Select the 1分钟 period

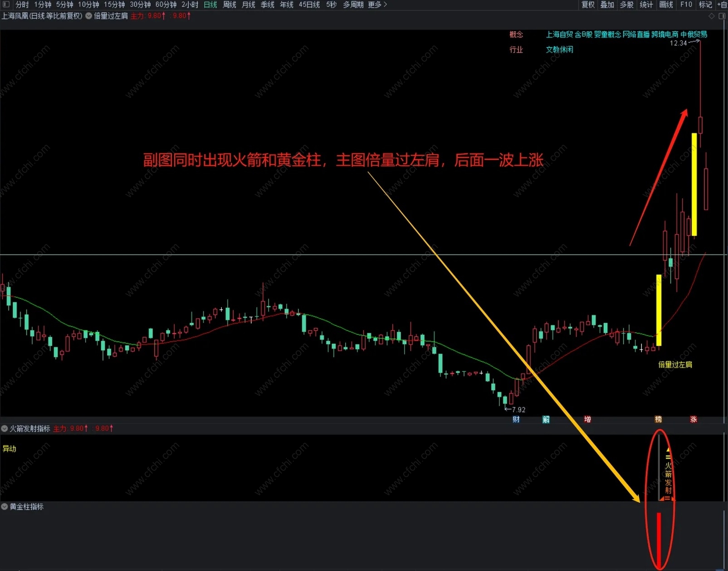pos(43,5)
